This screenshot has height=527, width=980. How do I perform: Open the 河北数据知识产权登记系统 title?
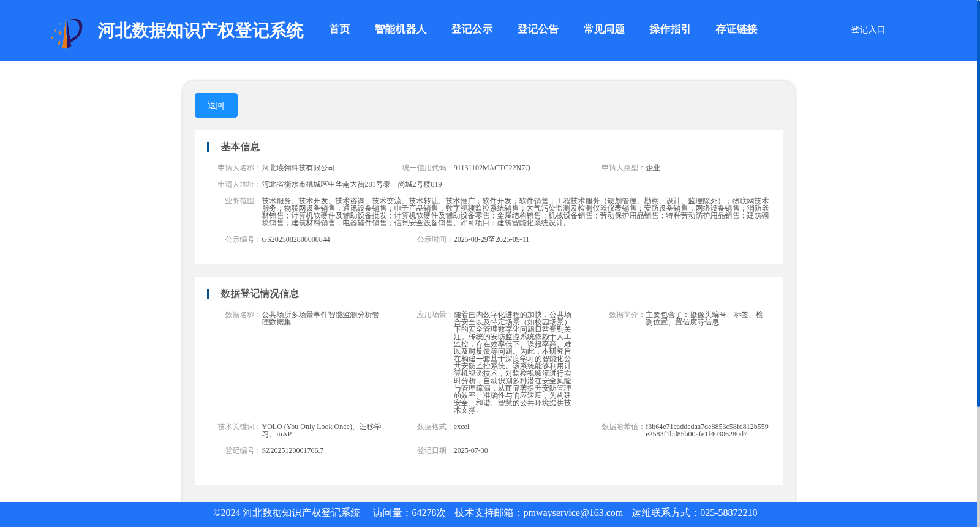click(200, 31)
